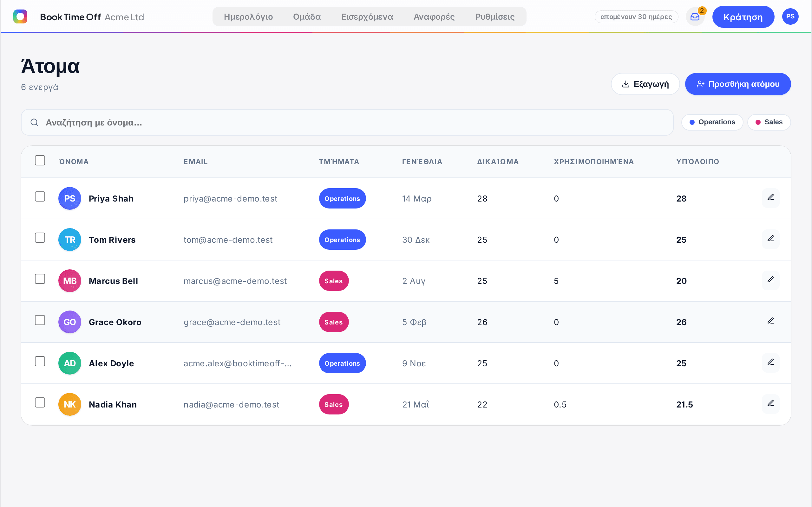Edit Alex Doyle via pencil icon

point(771,363)
